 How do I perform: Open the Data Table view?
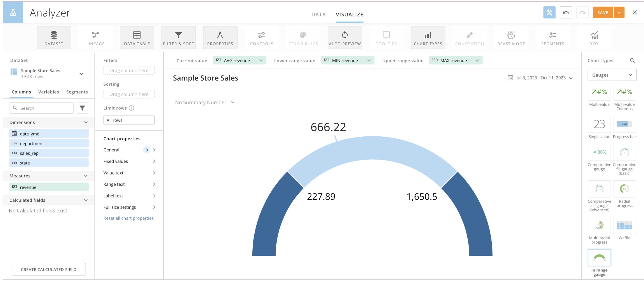pyautogui.click(x=137, y=37)
